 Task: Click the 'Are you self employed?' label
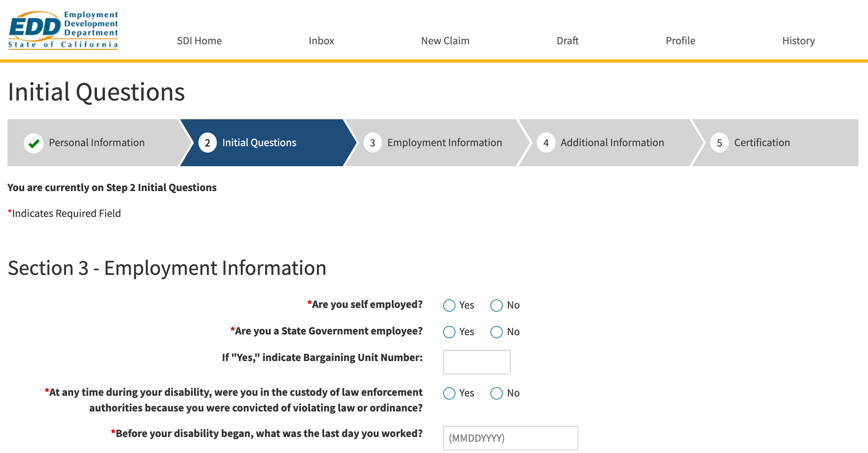coord(365,304)
